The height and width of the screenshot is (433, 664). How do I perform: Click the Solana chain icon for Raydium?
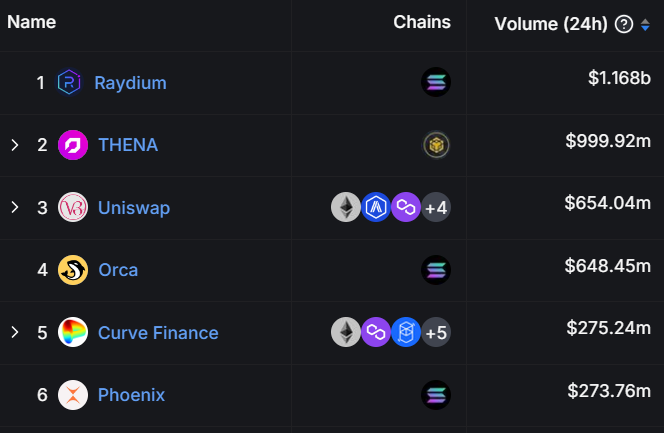pos(436,82)
